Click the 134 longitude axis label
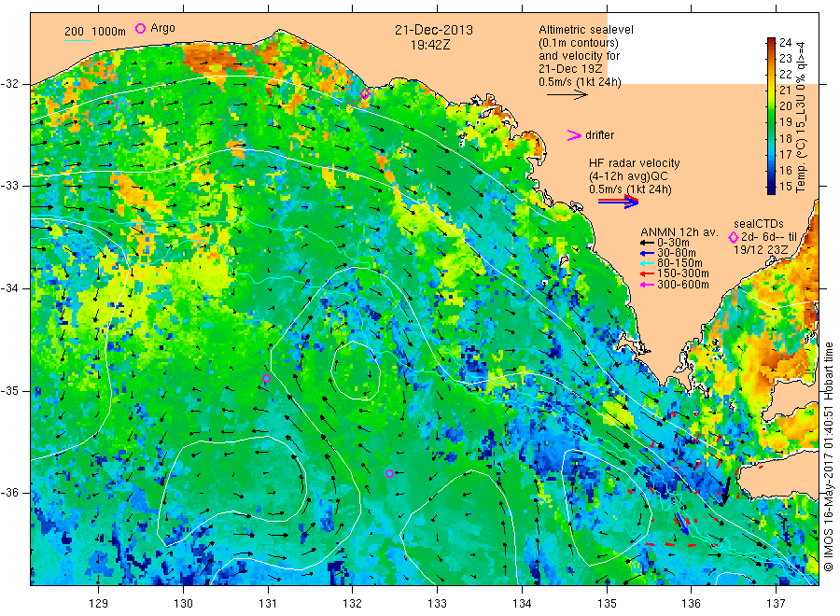Viewport: 840px width, 616px height. coord(522,604)
